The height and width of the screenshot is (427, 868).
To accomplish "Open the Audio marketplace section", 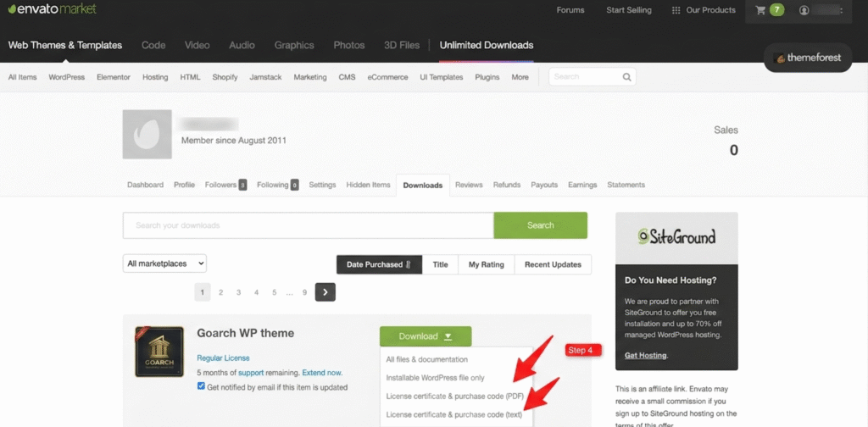I will click(x=242, y=46).
